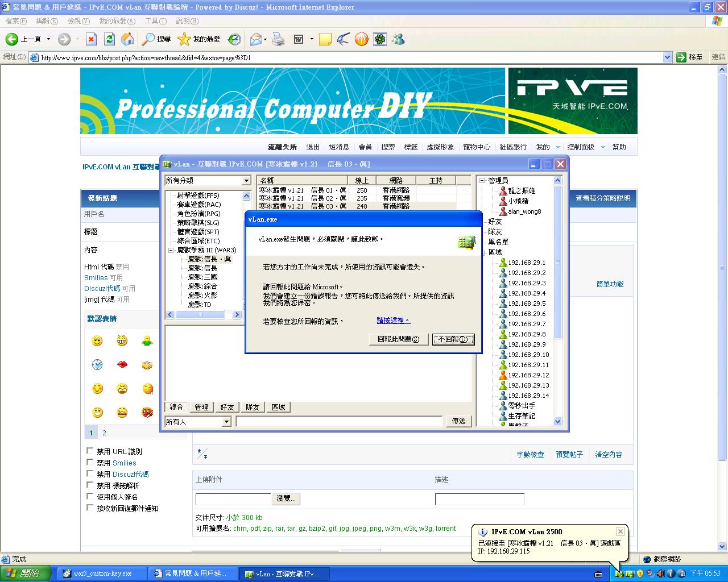Collapse the 魔獸爭霸 III (WAR3) tree node

click(x=171, y=250)
